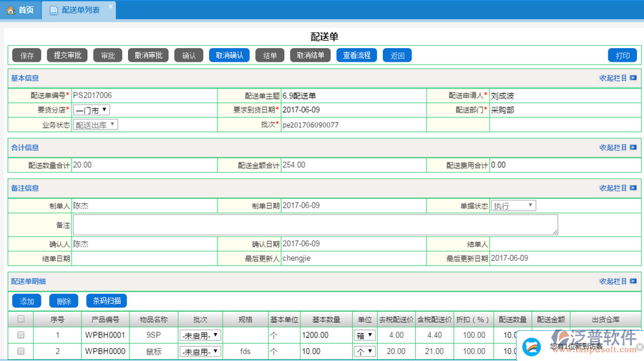
Task: Collapse the 配送单明细 section via its icon
Action: point(633,281)
